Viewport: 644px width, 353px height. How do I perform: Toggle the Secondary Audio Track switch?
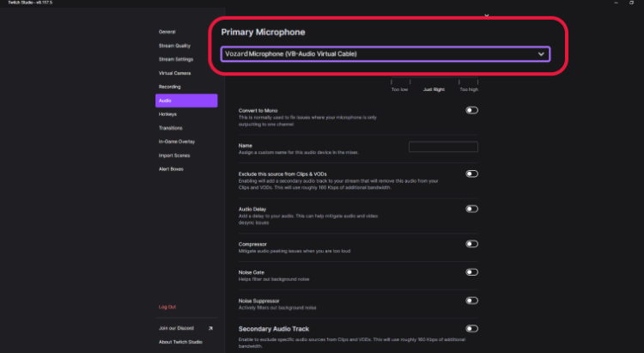[x=471, y=328]
